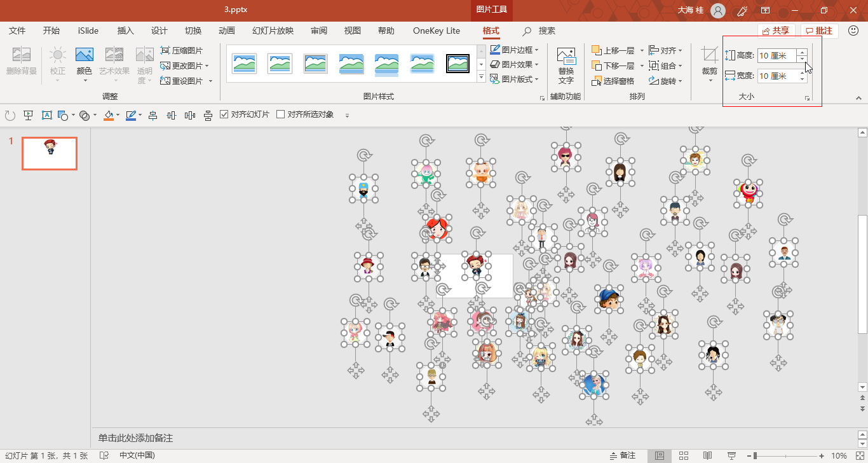
Task: Click the 批注 (Comments) button
Action: click(820, 31)
